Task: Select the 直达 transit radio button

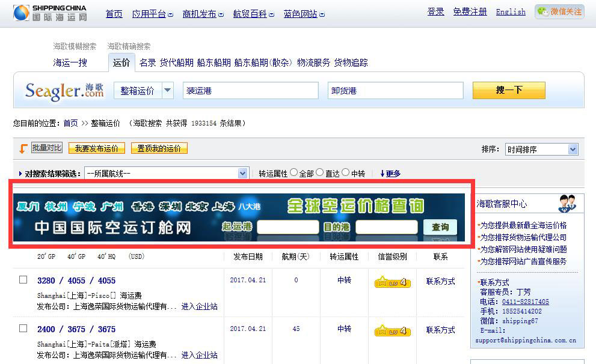Action: tap(320, 173)
